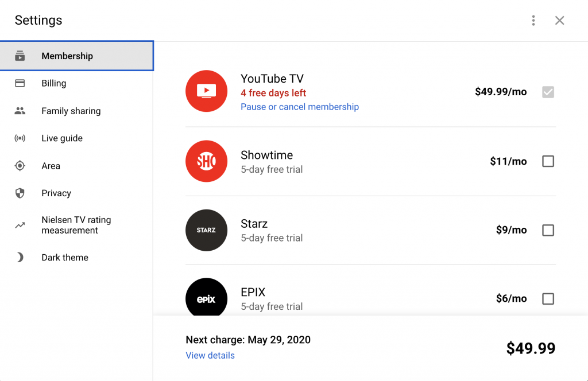Click the Nielsen TV rating trend icon
This screenshot has width=588, height=381.
click(x=20, y=225)
